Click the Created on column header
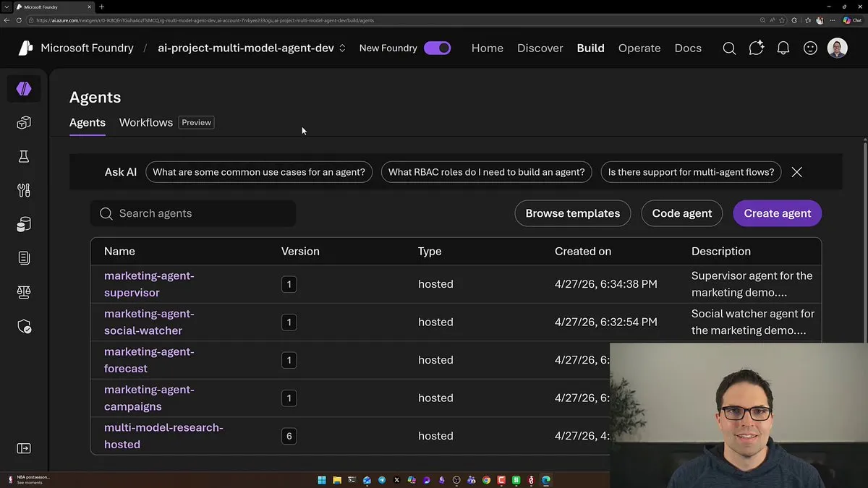 point(583,252)
